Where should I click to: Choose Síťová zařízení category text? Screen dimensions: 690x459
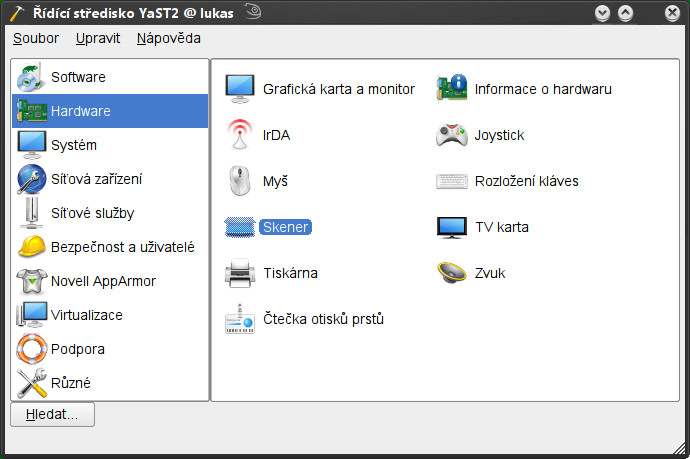(x=96, y=179)
